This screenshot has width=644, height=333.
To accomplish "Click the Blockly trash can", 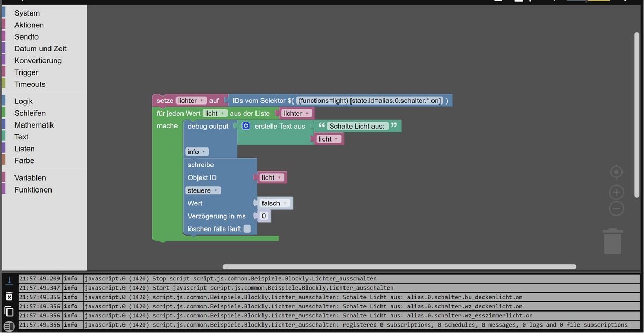I will (x=612, y=241).
